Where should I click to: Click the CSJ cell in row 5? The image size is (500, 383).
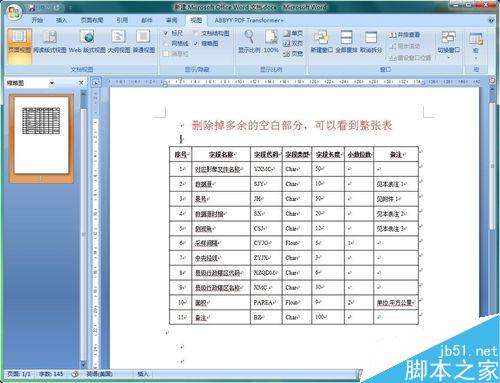(x=266, y=228)
